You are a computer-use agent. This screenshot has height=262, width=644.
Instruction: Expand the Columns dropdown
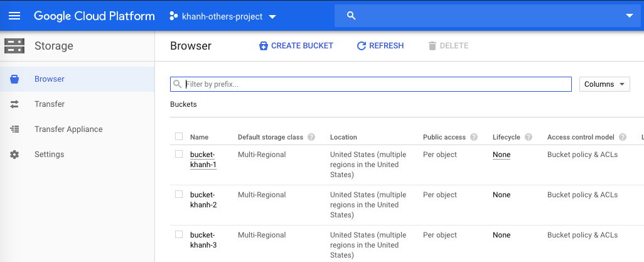pyautogui.click(x=604, y=84)
